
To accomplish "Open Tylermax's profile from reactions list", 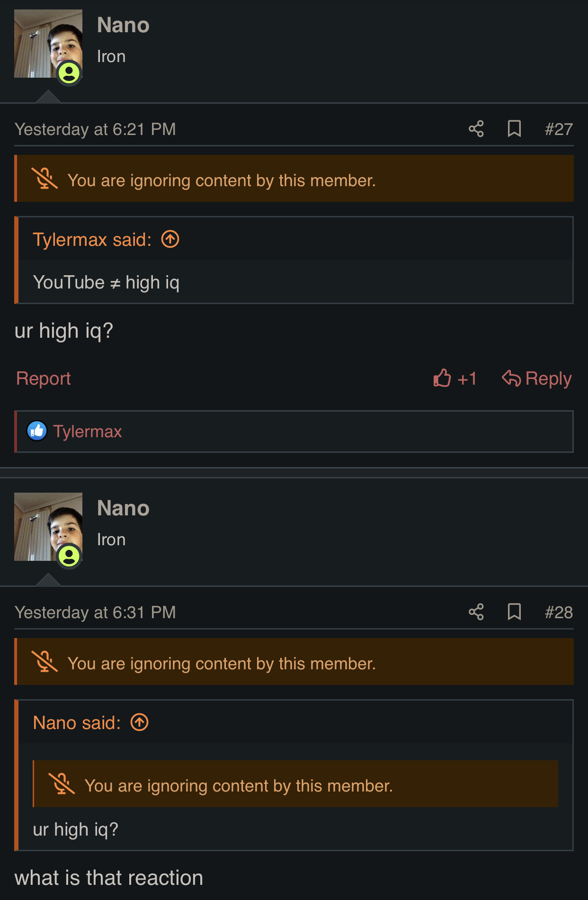I will pos(88,432).
